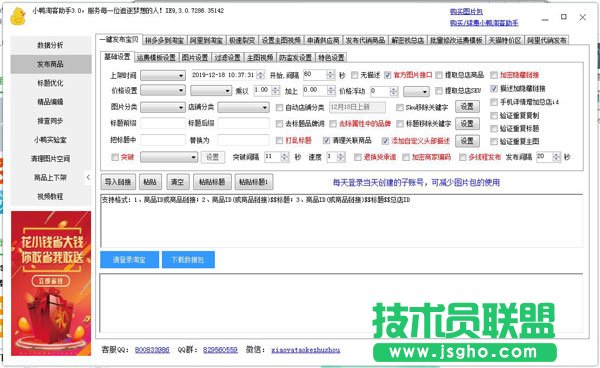This screenshot has width=600, height=368.
Task: Enable the 验证重复标题 checkbox
Action: (494, 129)
